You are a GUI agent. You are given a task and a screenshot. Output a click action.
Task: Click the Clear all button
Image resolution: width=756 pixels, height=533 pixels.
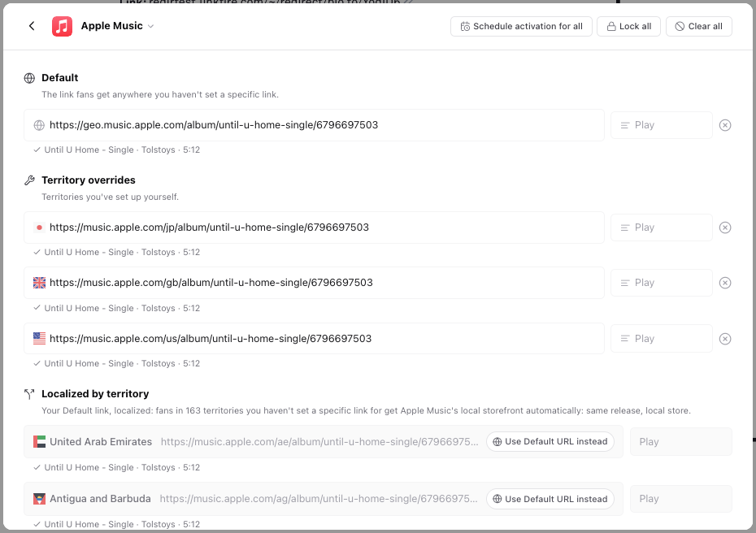(x=698, y=27)
